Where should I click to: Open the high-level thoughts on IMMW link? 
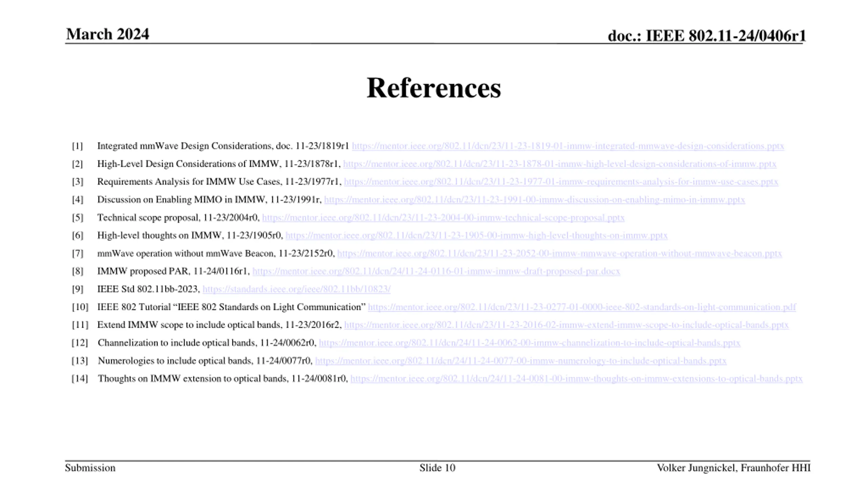pos(477,236)
